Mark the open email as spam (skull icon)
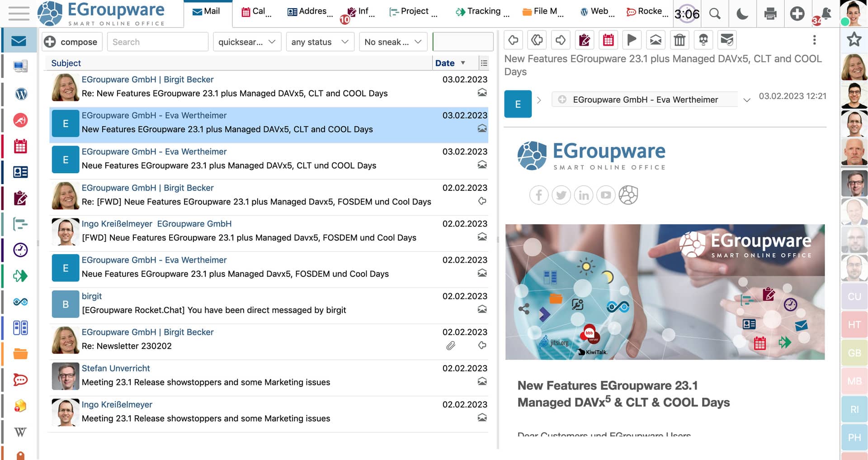This screenshot has height=460, width=868. [x=703, y=40]
